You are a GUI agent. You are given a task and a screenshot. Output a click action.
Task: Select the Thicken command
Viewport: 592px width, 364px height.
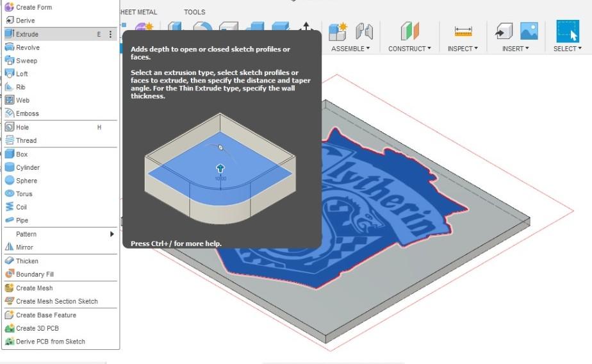pyautogui.click(x=60, y=261)
